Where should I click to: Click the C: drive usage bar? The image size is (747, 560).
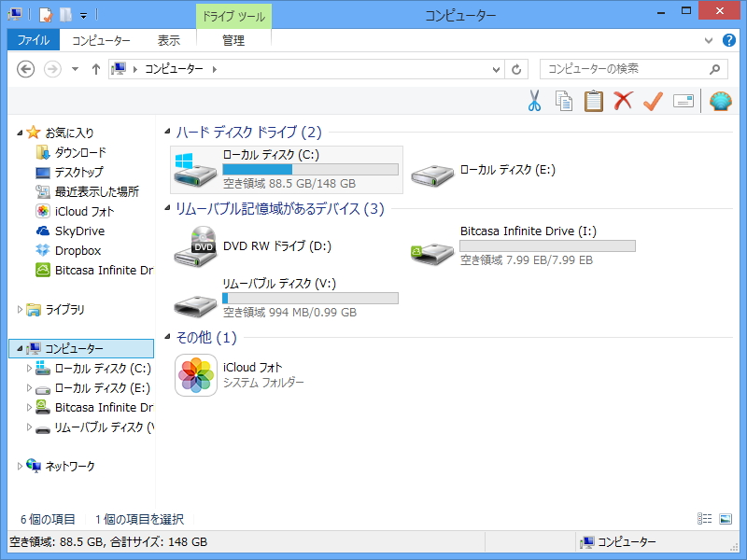click(x=310, y=169)
